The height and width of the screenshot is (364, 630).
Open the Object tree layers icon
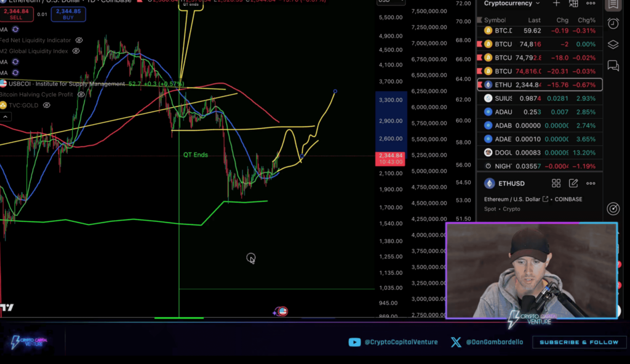(613, 44)
